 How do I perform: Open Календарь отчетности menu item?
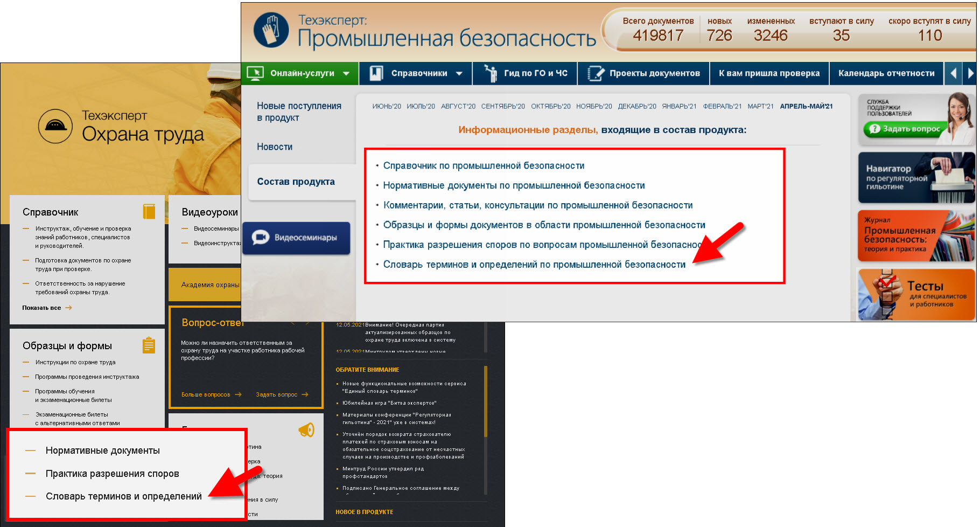click(886, 73)
